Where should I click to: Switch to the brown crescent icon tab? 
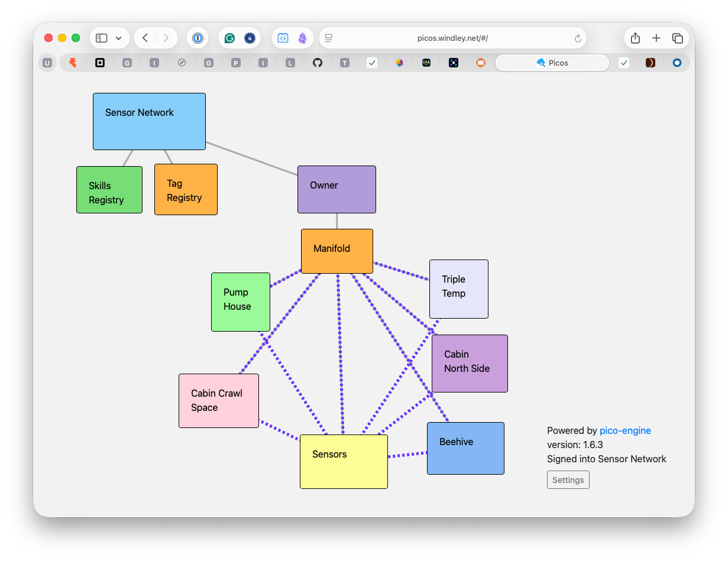[651, 63]
